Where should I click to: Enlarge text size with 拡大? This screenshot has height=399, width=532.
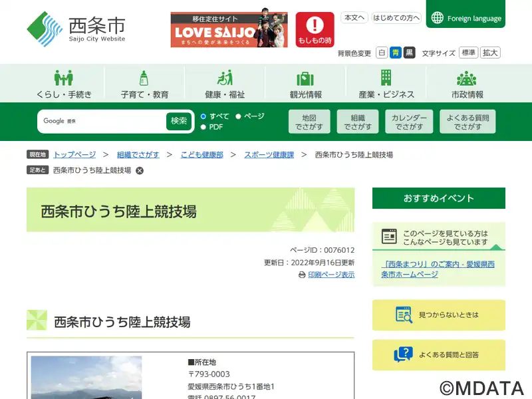490,53
